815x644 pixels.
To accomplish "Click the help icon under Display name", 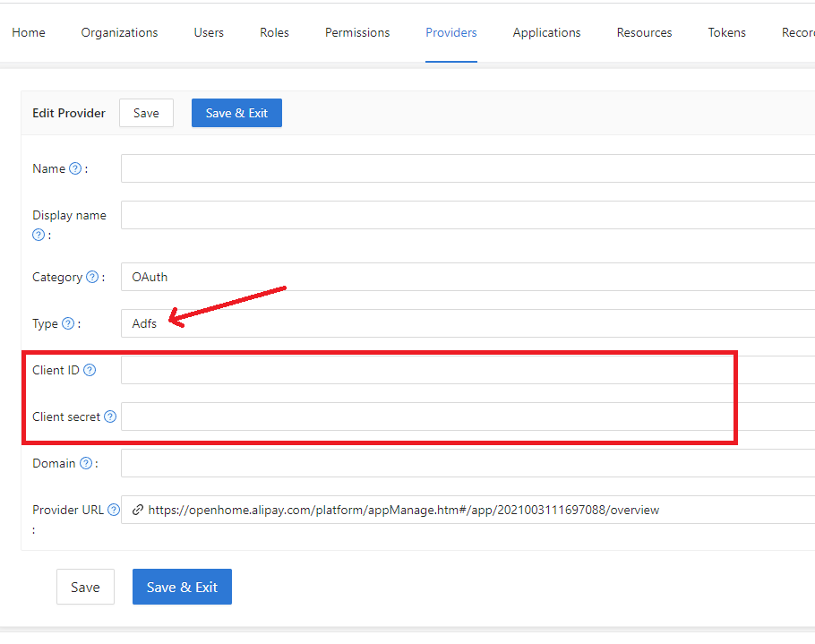I will 39,235.
